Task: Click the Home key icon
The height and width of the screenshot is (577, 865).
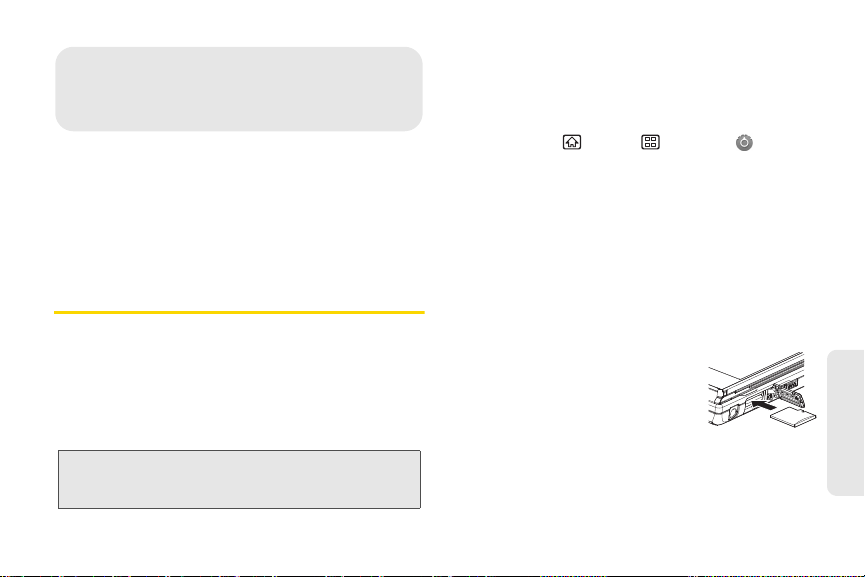Action: point(572,142)
